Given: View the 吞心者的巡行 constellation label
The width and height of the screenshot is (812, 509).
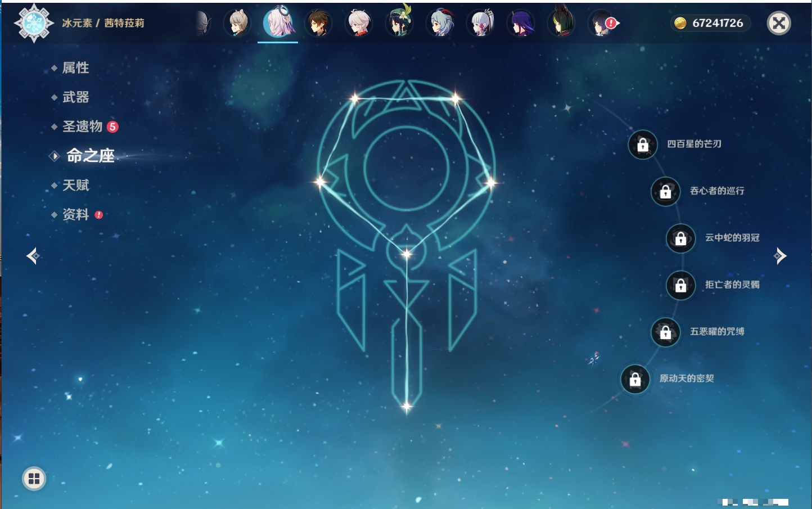Looking at the screenshot, I should point(717,191).
